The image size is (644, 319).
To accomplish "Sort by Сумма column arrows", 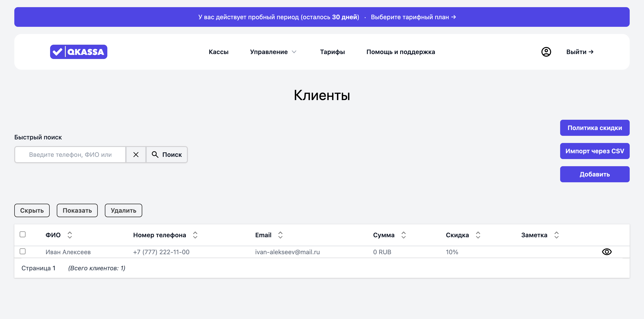I will (403, 235).
